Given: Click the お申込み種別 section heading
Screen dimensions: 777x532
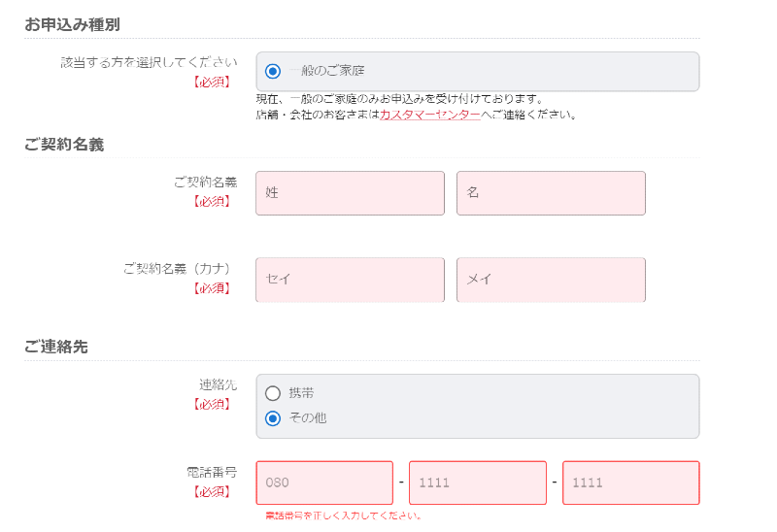Looking at the screenshot, I should (72, 24).
